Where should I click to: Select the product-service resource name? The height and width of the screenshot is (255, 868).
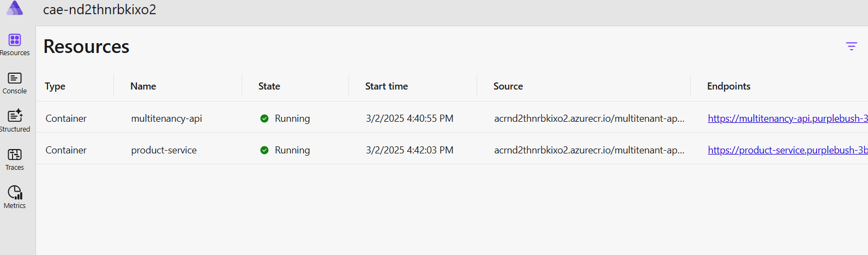coord(164,150)
